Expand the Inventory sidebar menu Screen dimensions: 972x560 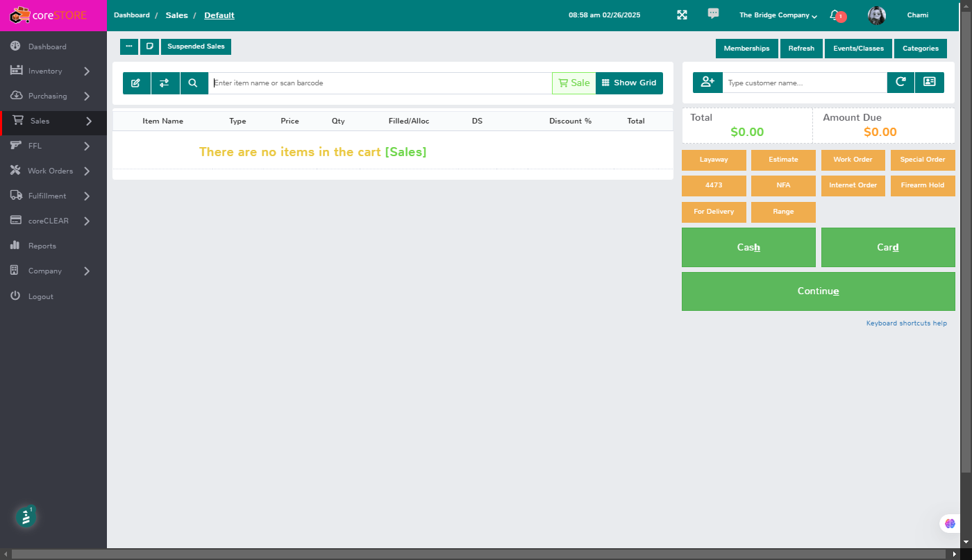pyautogui.click(x=53, y=71)
